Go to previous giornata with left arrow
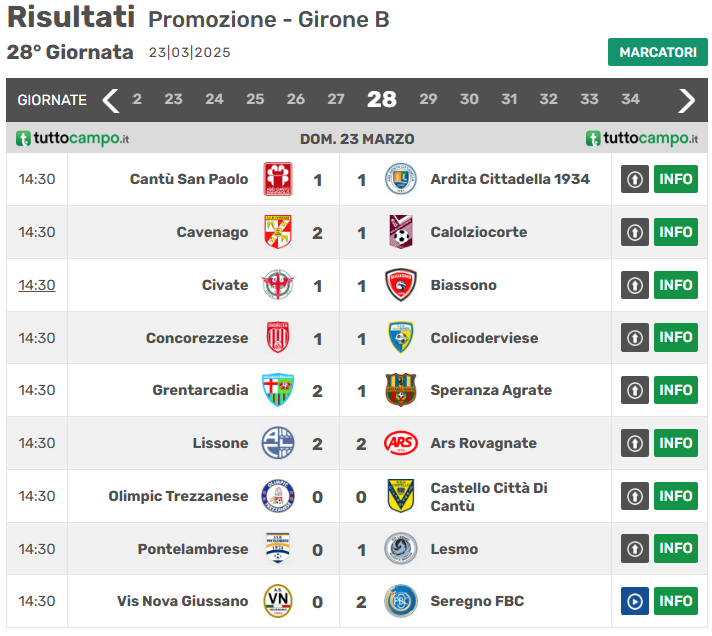Image resolution: width=712 pixels, height=636 pixels. coord(111,100)
